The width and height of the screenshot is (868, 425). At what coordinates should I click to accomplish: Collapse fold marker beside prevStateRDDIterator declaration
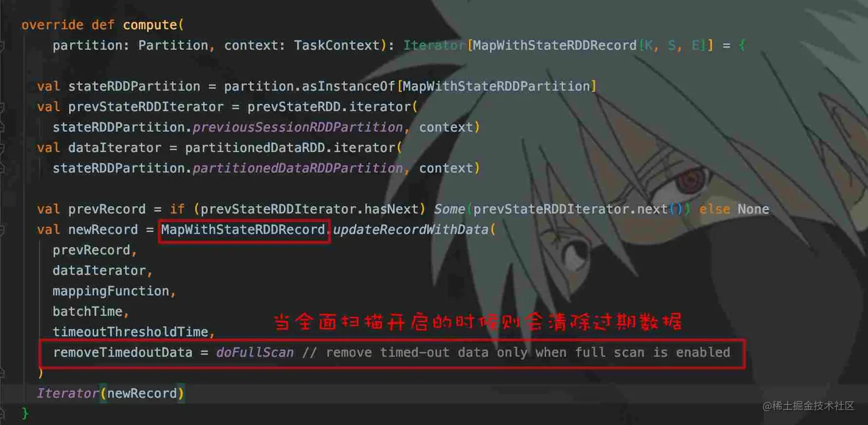pyautogui.click(x=2, y=107)
